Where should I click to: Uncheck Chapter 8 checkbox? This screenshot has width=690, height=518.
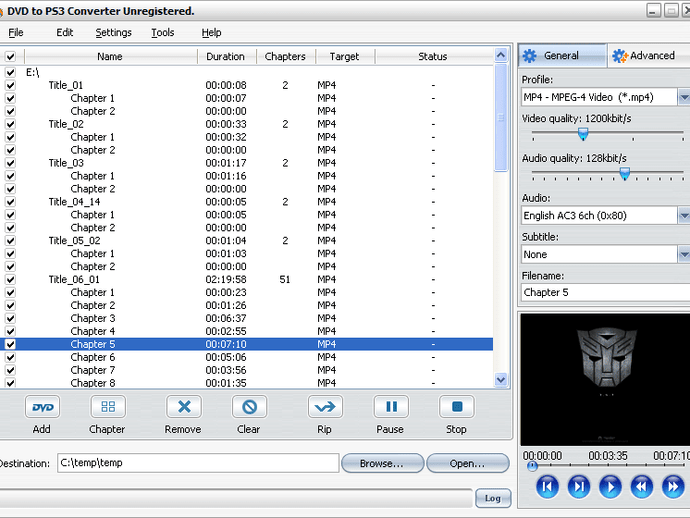click(10, 383)
